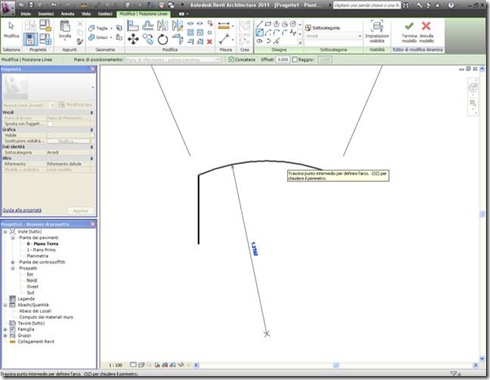
Task: Select the Ruota rotate tool
Action: pos(163,40)
